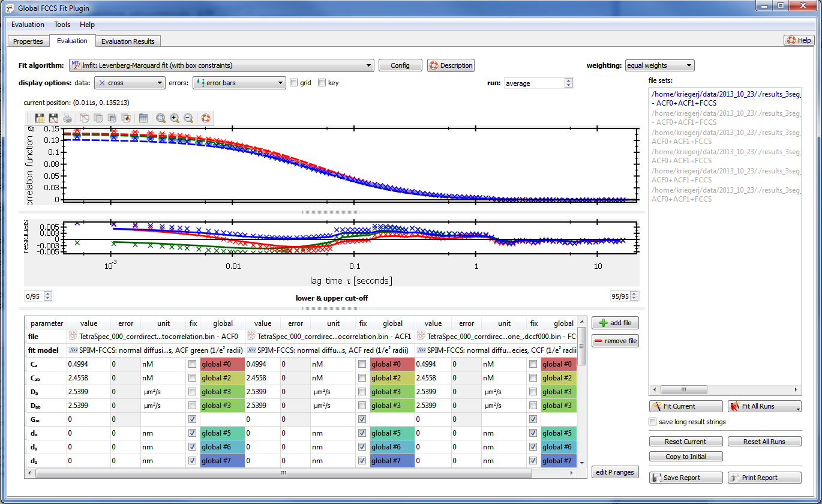Open the Fit algorithm dropdown
The height and width of the screenshot is (504, 822).
click(221, 65)
